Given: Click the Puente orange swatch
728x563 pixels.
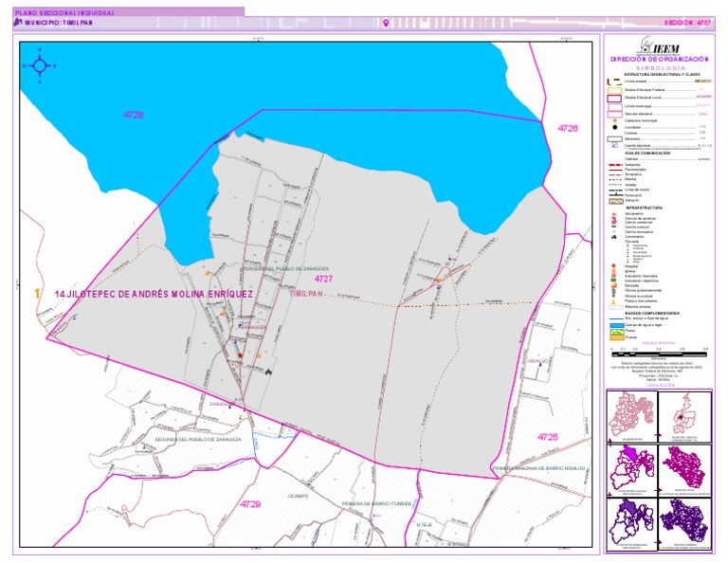Looking at the screenshot, I should (616, 337).
